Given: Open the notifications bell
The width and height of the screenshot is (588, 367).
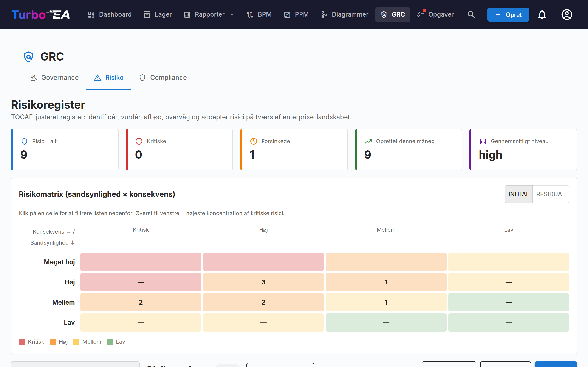Looking at the screenshot, I should [542, 14].
